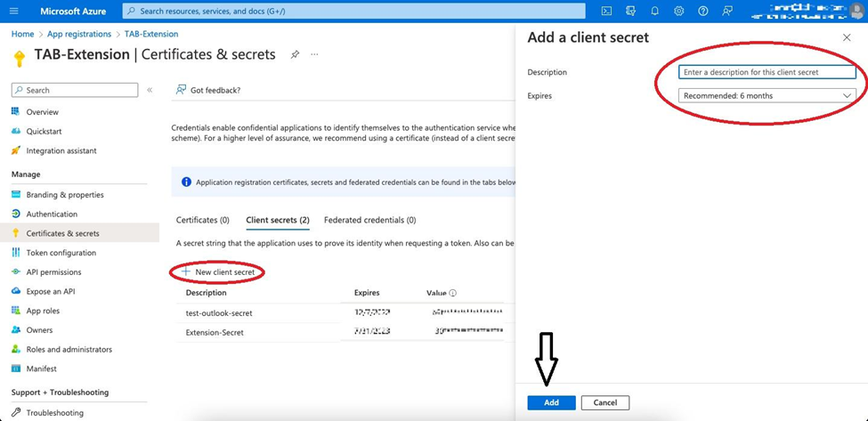This screenshot has height=421, width=868.
Task: Click the top search resources box
Action: tap(353, 11)
